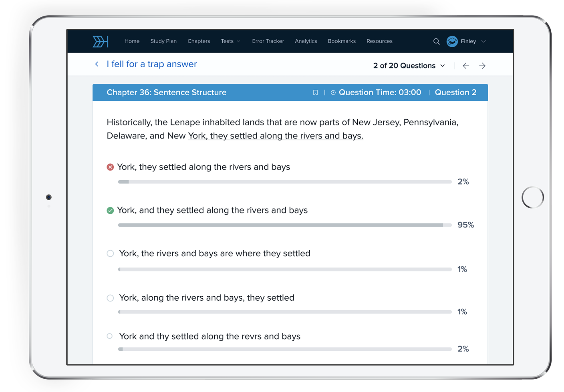Click the "I fell for a trap answer" link
Screen dimensions: 564x392
[x=151, y=64]
